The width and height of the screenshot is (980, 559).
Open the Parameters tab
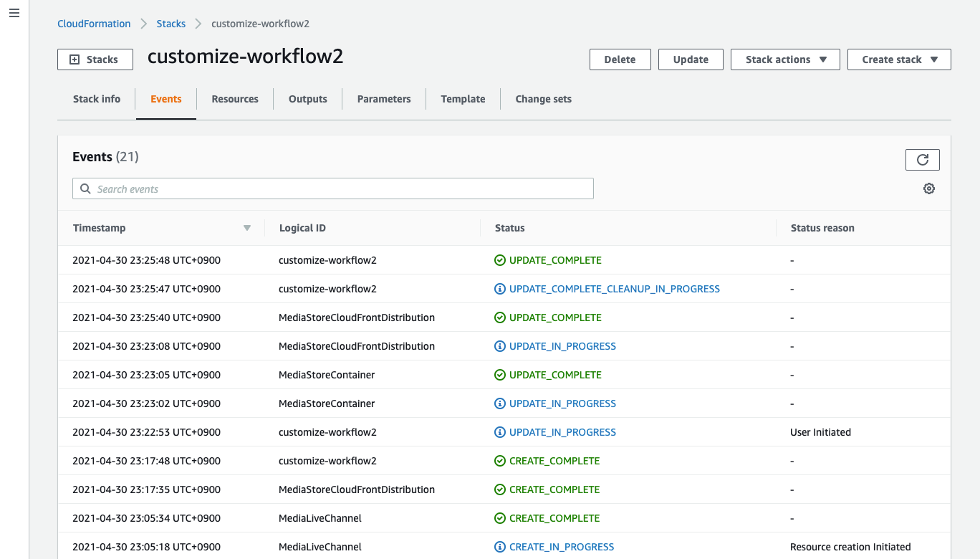384,99
